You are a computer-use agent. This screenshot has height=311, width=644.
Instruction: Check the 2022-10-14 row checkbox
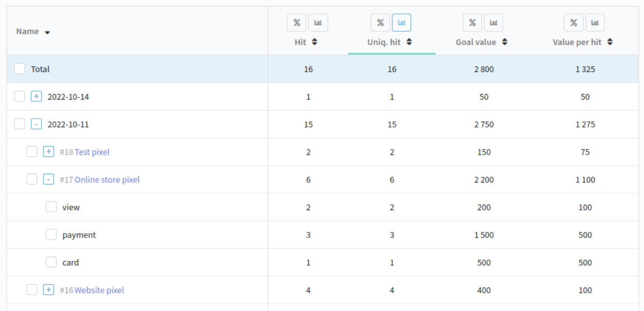click(20, 96)
